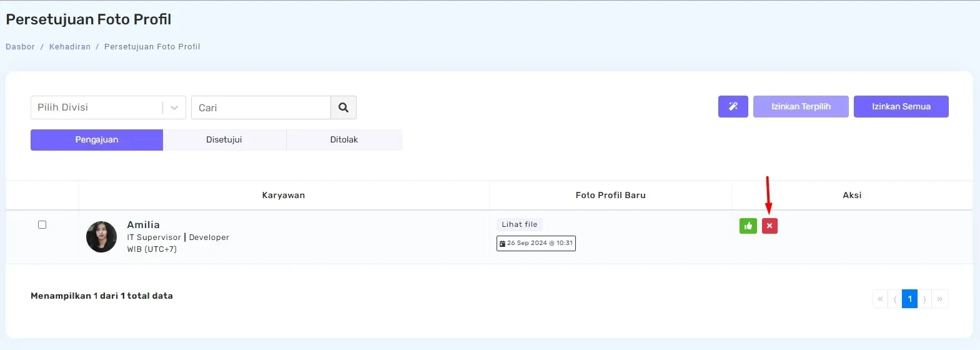
Task: Expand the division chevron arrow
Action: click(174, 107)
